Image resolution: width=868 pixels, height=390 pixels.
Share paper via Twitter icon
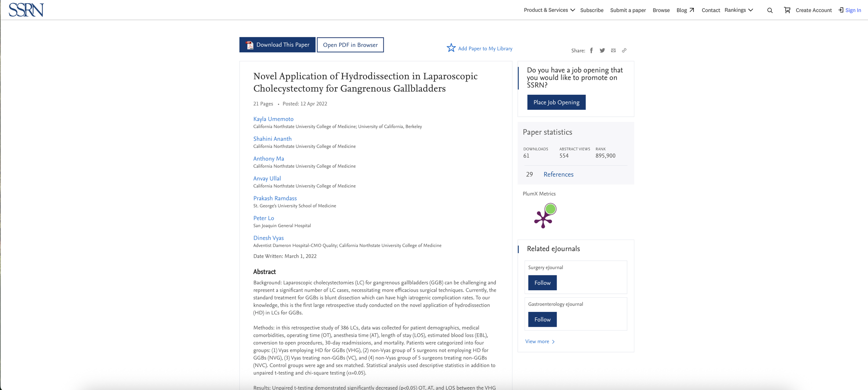pyautogui.click(x=602, y=51)
